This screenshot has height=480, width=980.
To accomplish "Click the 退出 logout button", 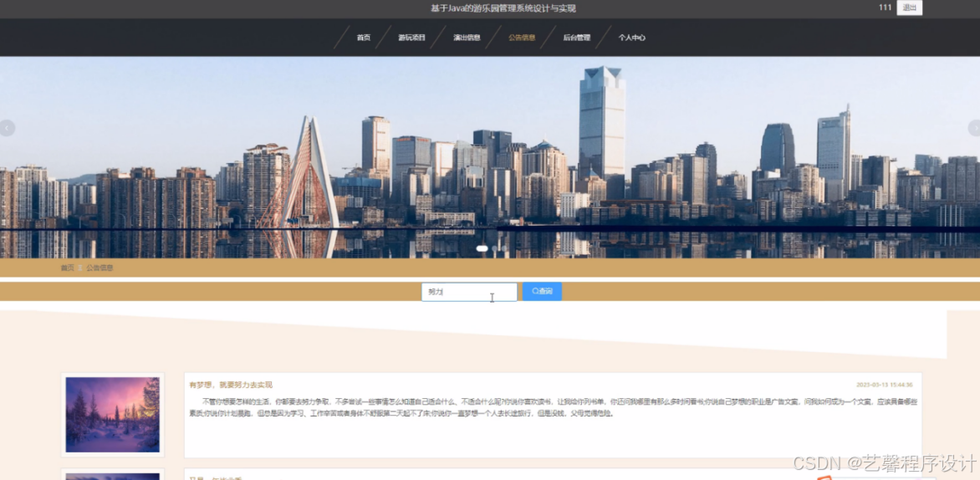I will point(910,8).
